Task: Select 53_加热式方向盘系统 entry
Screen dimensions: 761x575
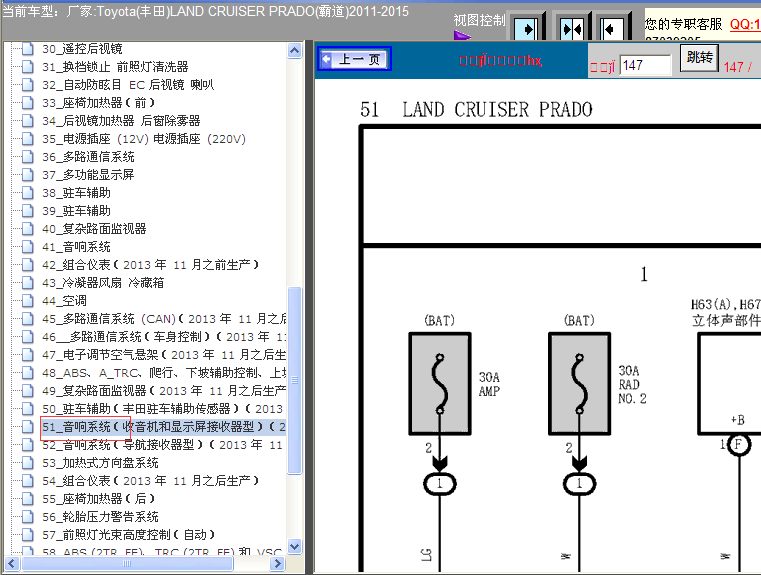Action: 100,462
